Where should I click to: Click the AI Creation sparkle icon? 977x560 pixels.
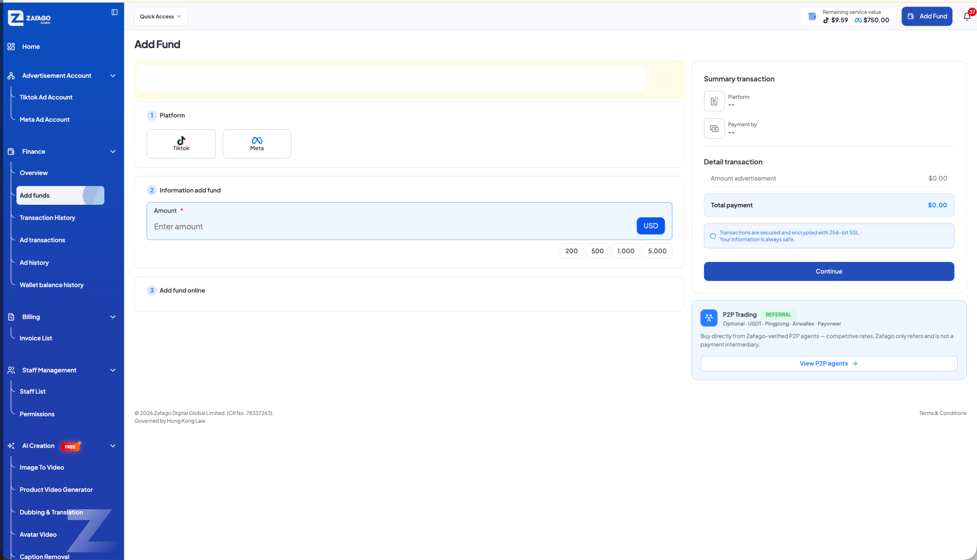tap(11, 446)
